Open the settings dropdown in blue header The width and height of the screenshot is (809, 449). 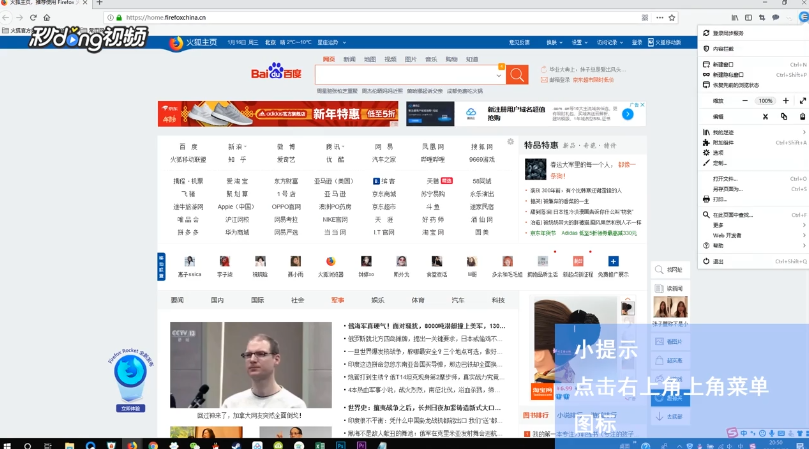579,43
